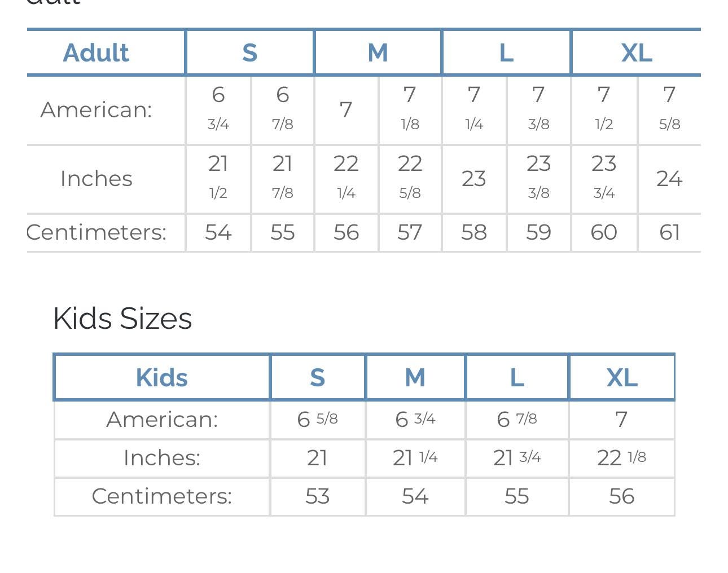Click kids inches 22 1/8 cell
The width and height of the screenshot is (728, 573).
click(621, 457)
